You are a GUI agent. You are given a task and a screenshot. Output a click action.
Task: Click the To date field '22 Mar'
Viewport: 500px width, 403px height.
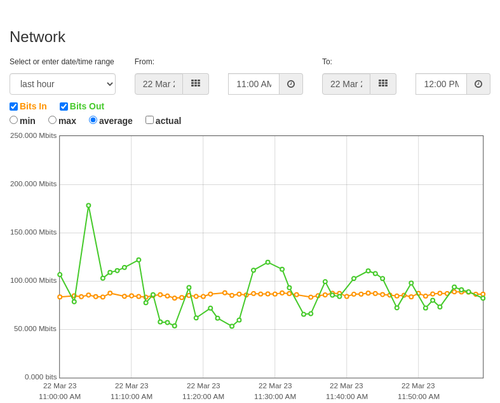(346, 84)
